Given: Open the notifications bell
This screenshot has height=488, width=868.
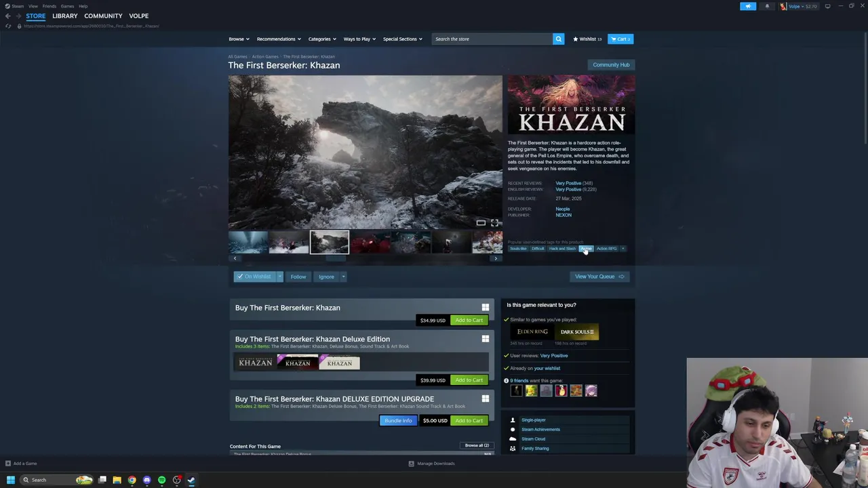Looking at the screenshot, I should click(x=767, y=6).
